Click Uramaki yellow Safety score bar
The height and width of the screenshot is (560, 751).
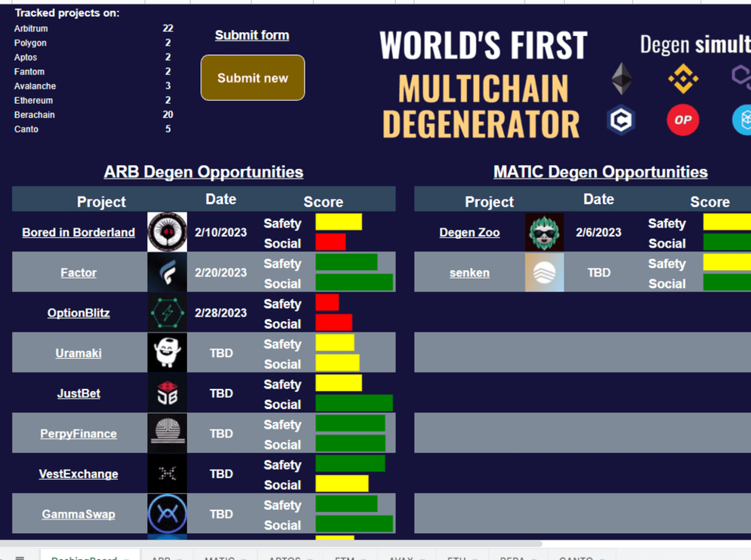335,343
